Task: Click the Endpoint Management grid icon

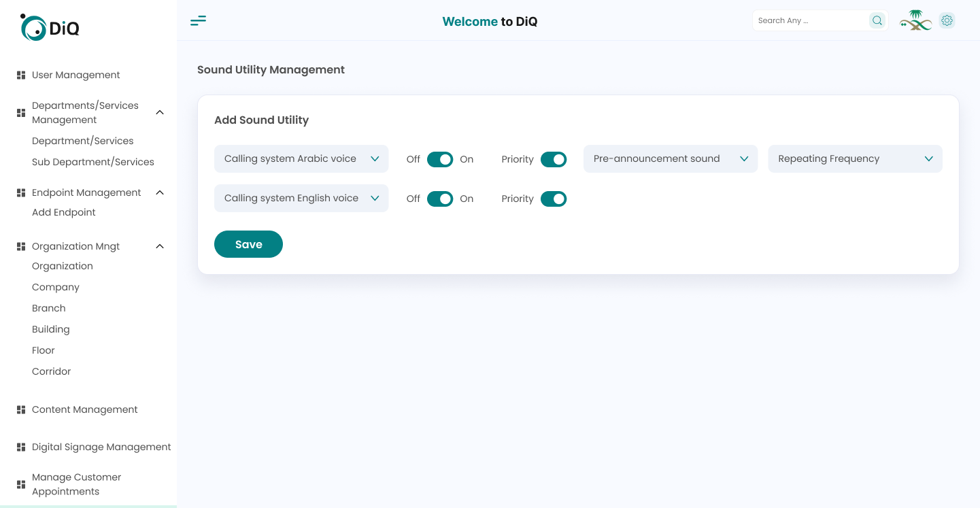Action: click(x=21, y=193)
